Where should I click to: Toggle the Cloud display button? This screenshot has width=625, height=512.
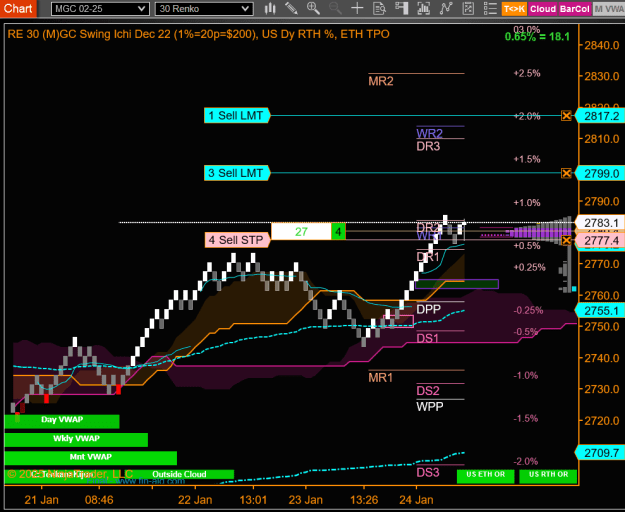542,9
